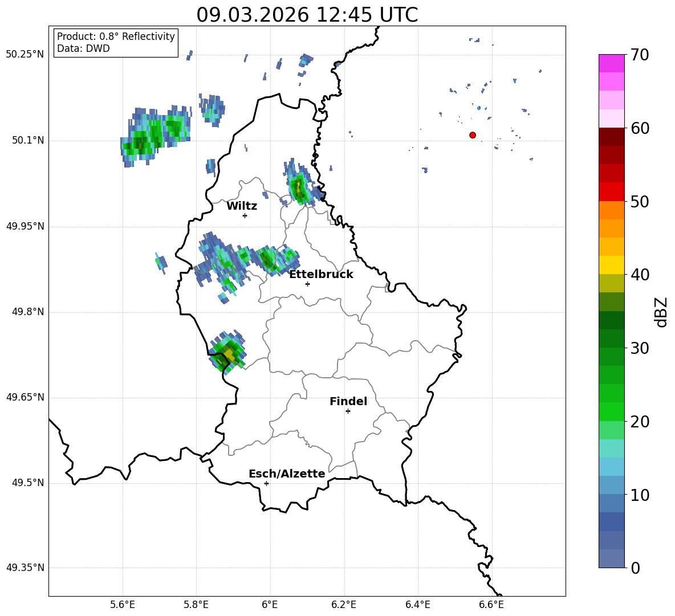Click the Ettelbruck city label
Screen dimensions: 675x616
tap(321, 275)
